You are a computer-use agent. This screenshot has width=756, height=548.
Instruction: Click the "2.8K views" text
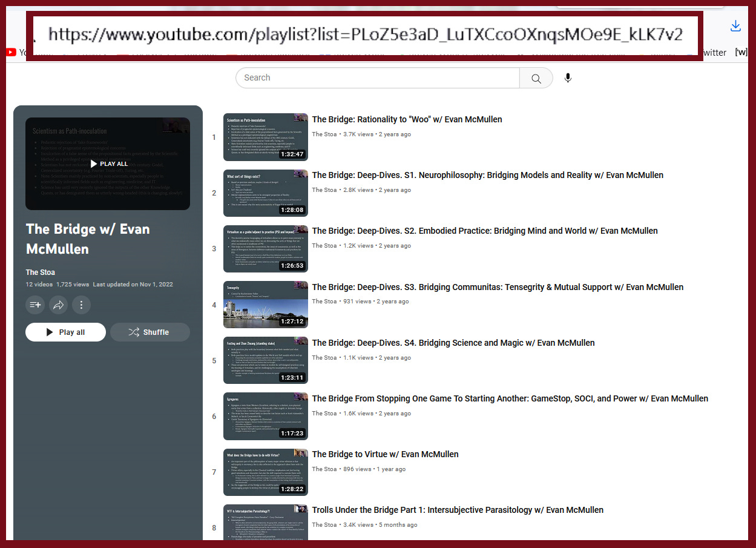point(358,190)
